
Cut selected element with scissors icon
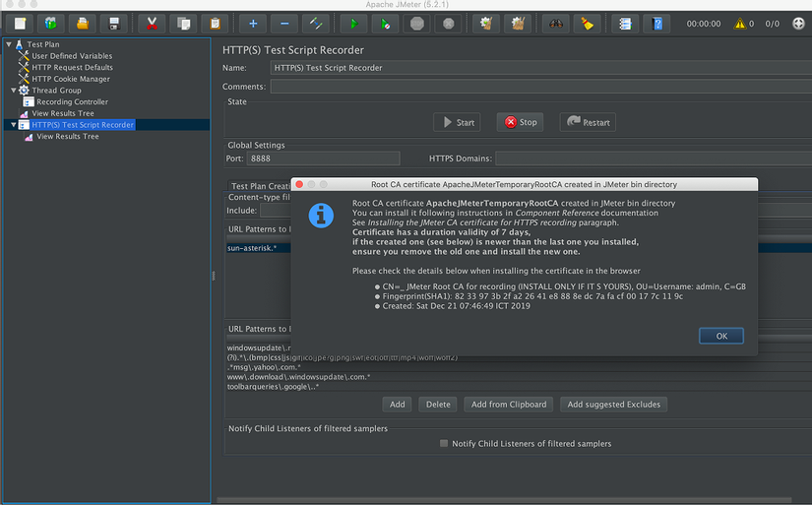(x=152, y=24)
